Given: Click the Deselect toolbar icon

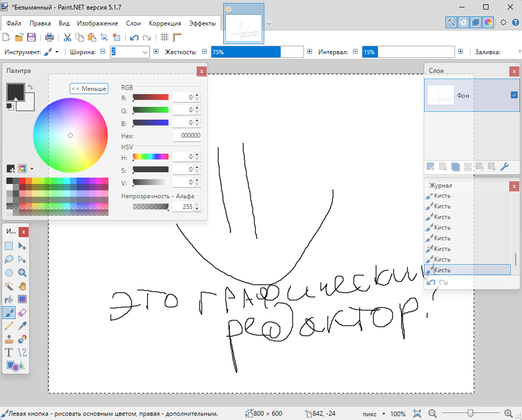Looking at the screenshot, I should (116, 37).
